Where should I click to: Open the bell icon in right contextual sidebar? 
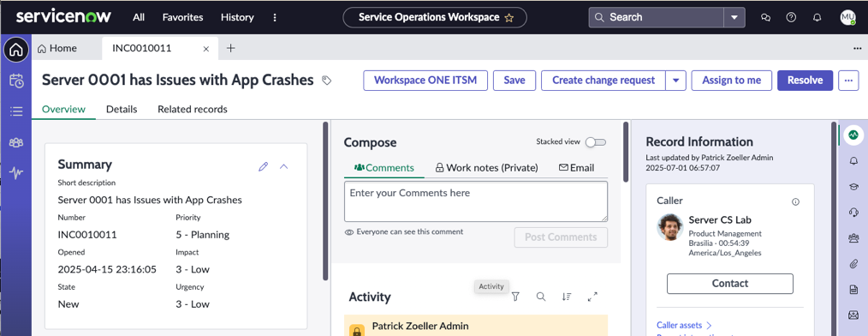click(853, 161)
